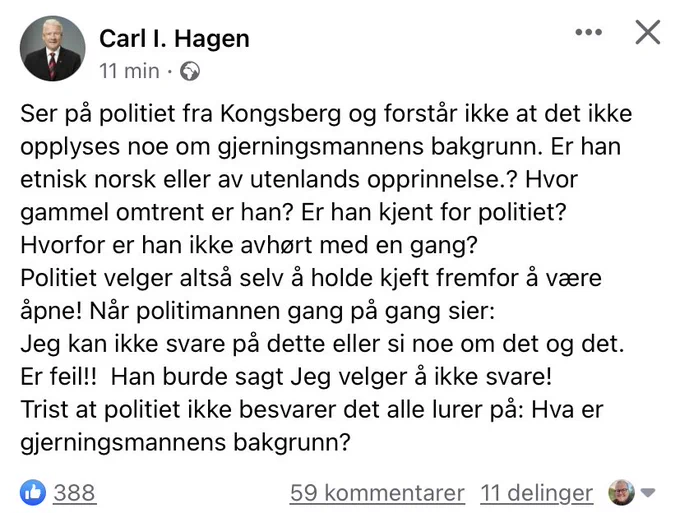680x513 pixels.
Task: Click the text 'etnisk norsk eller av utenlands'
Action: (x=190, y=180)
